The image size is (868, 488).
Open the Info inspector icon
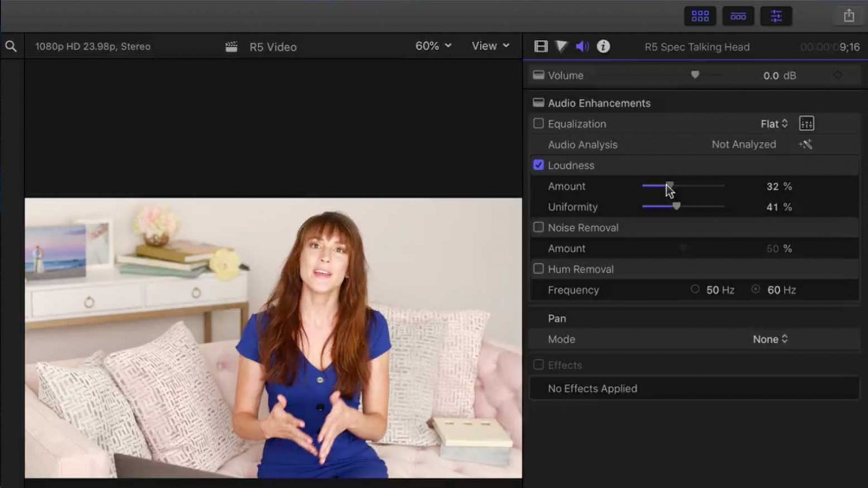tap(603, 46)
